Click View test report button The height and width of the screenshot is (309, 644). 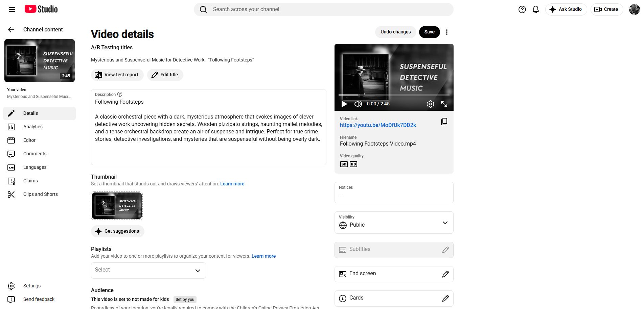(117, 75)
